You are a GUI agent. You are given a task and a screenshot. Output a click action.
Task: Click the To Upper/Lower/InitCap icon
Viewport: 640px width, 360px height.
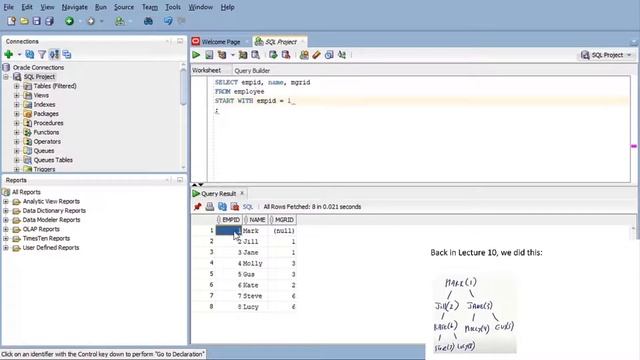pyautogui.click(x=342, y=55)
